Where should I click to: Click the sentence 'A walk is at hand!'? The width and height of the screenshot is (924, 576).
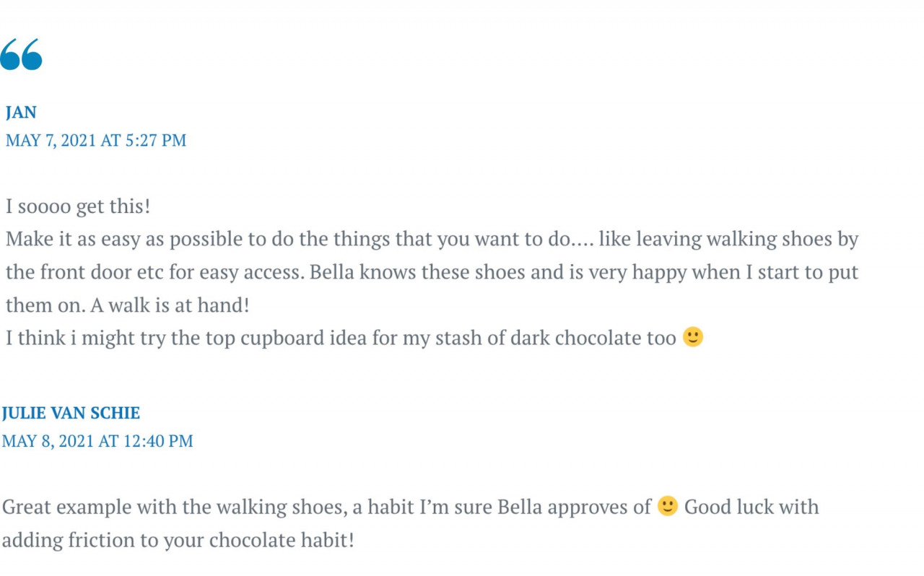click(x=170, y=305)
